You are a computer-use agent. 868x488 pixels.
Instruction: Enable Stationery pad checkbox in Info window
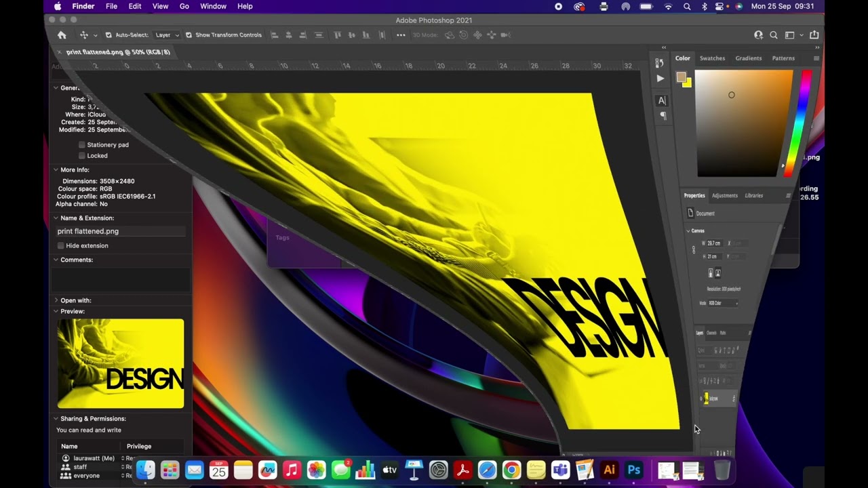[82, 145]
